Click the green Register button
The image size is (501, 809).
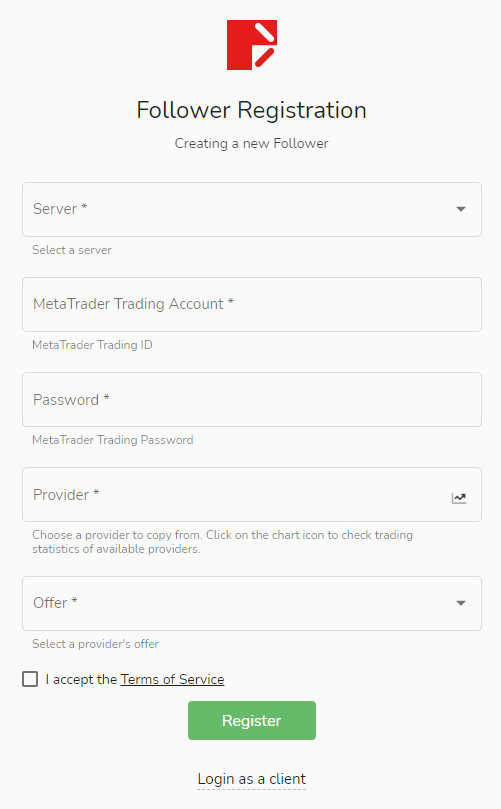click(252, 720)
